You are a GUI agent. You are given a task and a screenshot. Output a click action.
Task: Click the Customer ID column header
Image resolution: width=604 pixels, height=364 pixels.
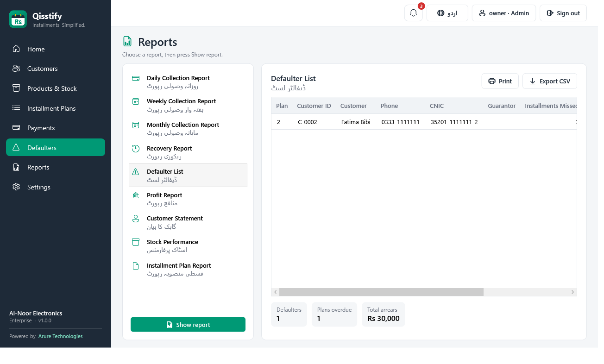(x=314, y=106)
